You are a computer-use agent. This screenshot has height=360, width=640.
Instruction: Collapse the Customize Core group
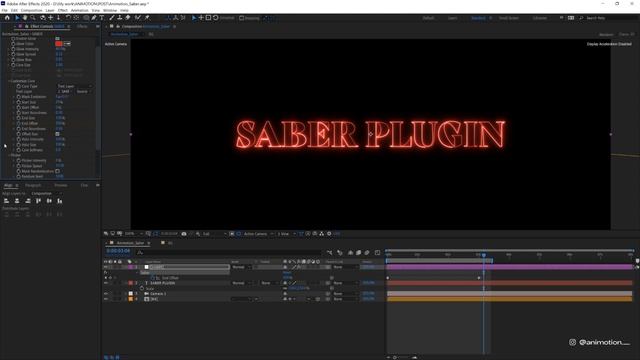click(9, 81)
